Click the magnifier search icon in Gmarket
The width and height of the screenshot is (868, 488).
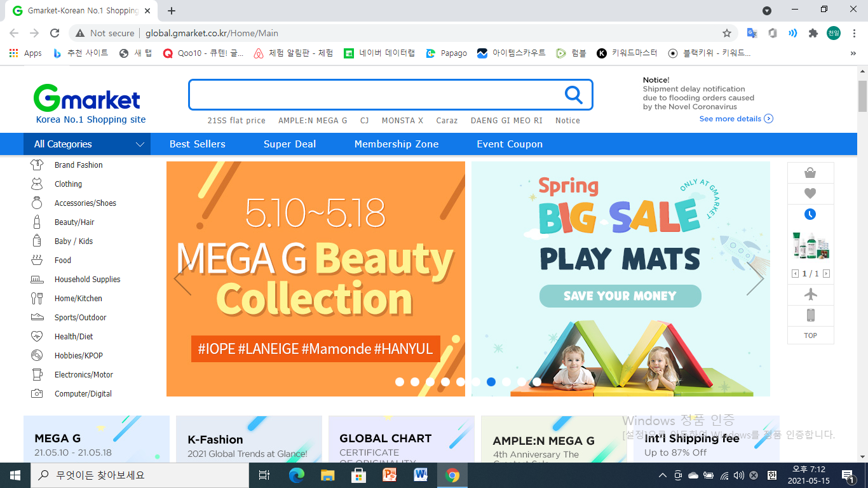573,95
